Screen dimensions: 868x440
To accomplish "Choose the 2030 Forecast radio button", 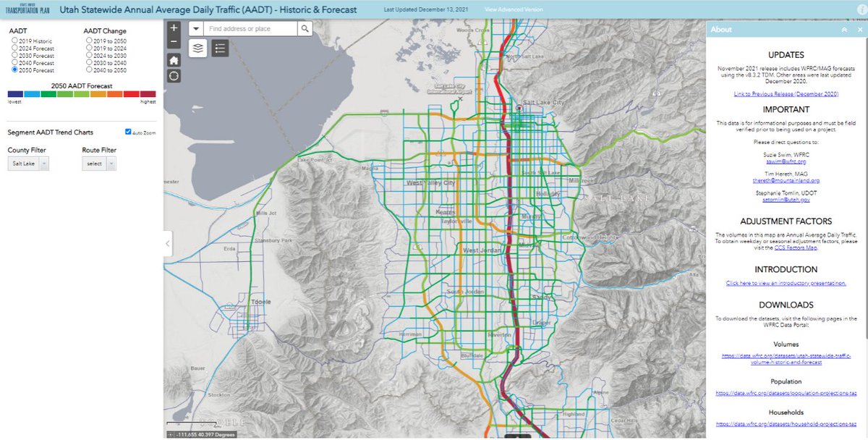I will 14,56.
